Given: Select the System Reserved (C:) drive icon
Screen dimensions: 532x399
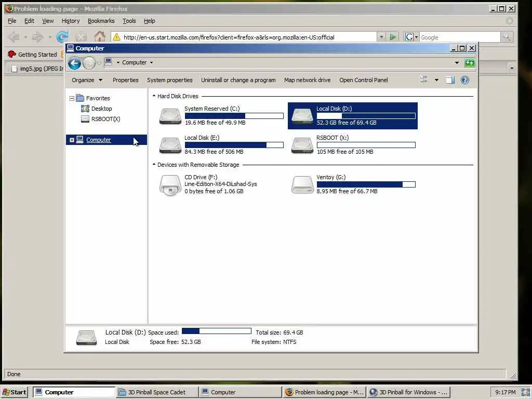Looking at the screenshot, I should pos(170,116).
